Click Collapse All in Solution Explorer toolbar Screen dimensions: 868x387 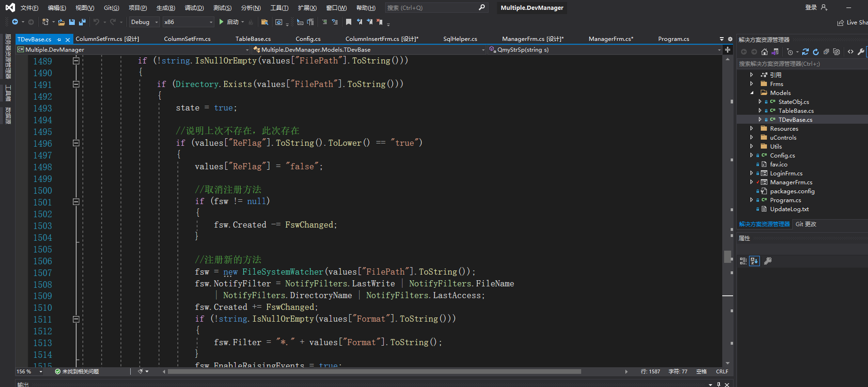point(826,52)
